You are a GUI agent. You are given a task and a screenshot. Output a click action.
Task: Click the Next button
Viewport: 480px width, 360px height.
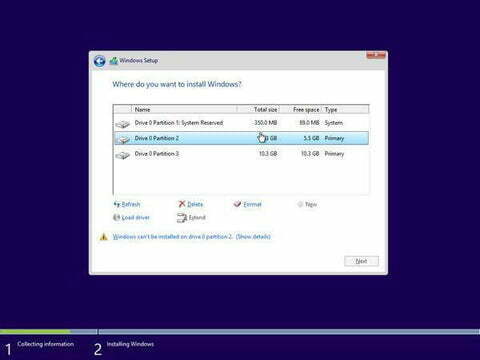pyautogui.click(x=361, y=261)
